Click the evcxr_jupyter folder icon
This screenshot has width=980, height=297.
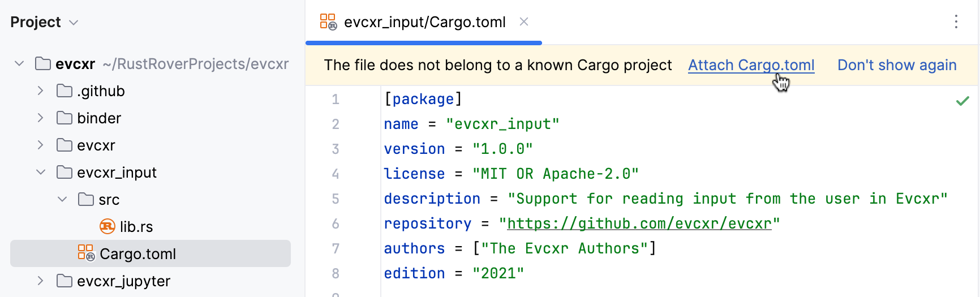(65, 281)
